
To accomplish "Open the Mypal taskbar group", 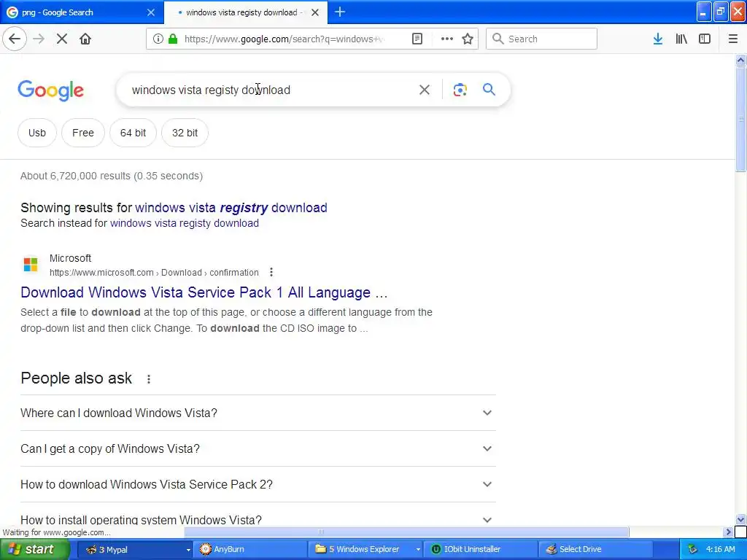I will (135, 549).
